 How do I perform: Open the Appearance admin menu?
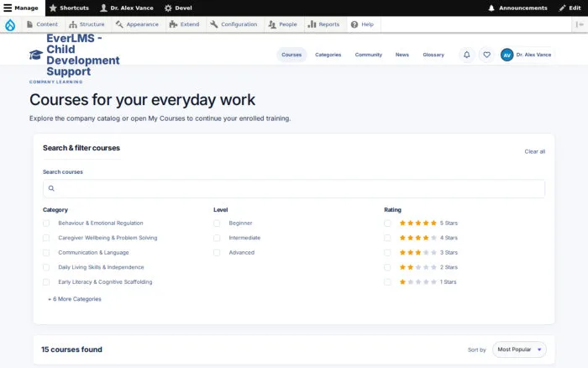(x=137, y=24)
